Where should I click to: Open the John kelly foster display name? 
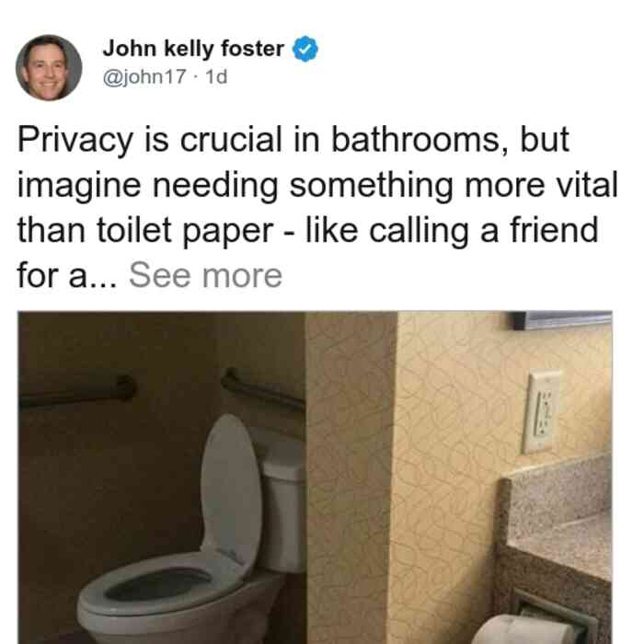193,49
